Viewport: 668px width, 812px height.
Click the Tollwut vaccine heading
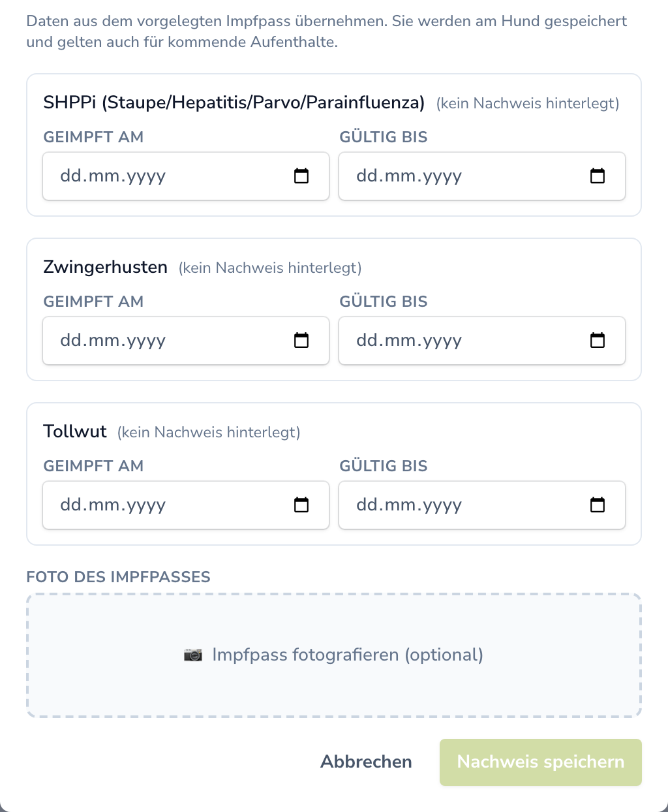click(x=75, y=431)
